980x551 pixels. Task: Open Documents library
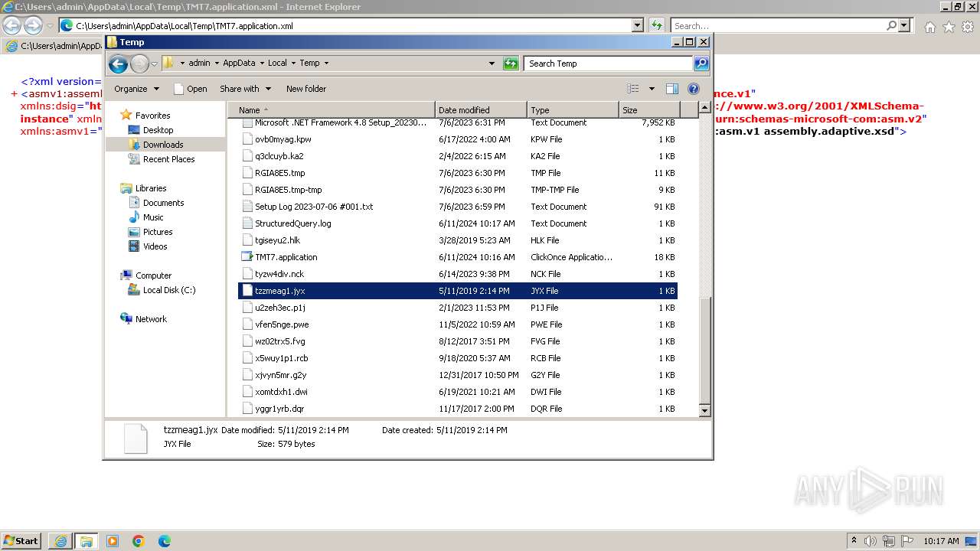pyautogui.click(x=163, y=203)
